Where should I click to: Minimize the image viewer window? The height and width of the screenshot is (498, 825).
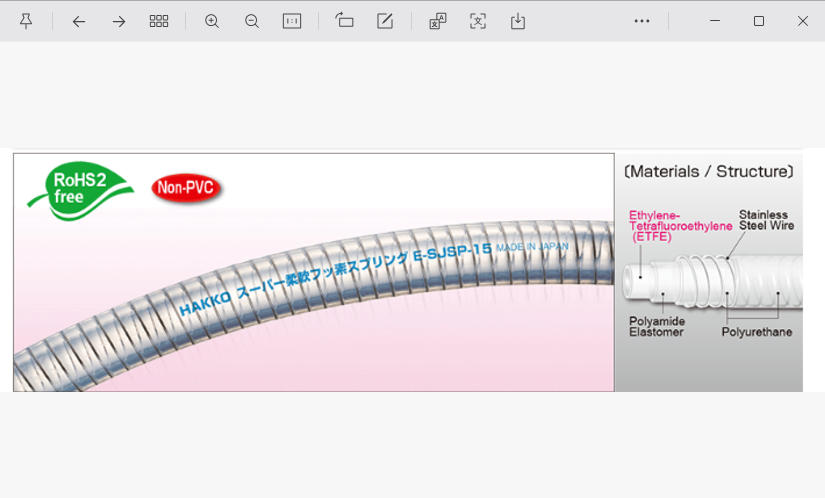pyautogui.click(x=715, y=21)
